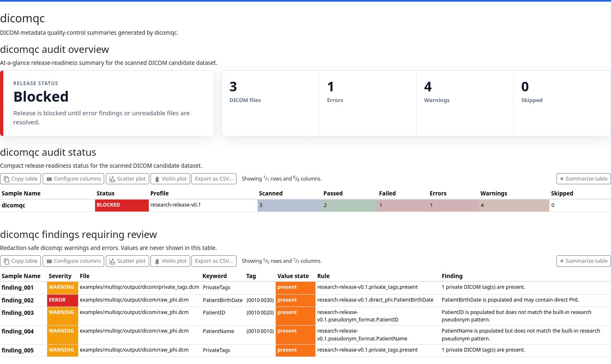Viewport: 611px width, 364px height.
Task: Open Scatter plot for audit status table
Action: point(127,179)
